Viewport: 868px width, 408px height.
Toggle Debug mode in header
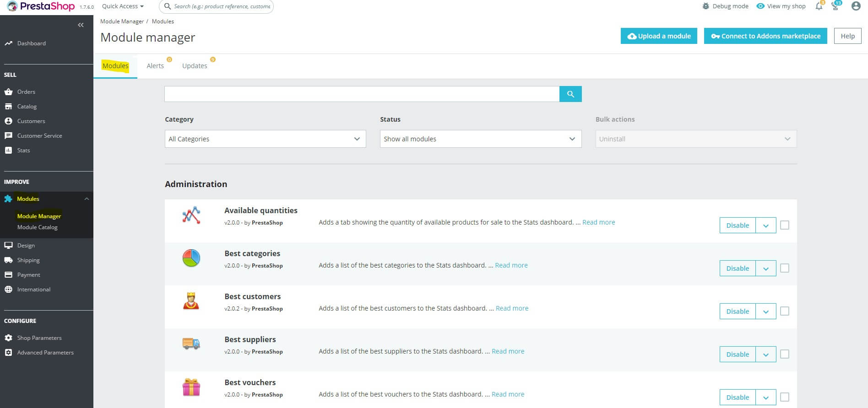(725, 6)
